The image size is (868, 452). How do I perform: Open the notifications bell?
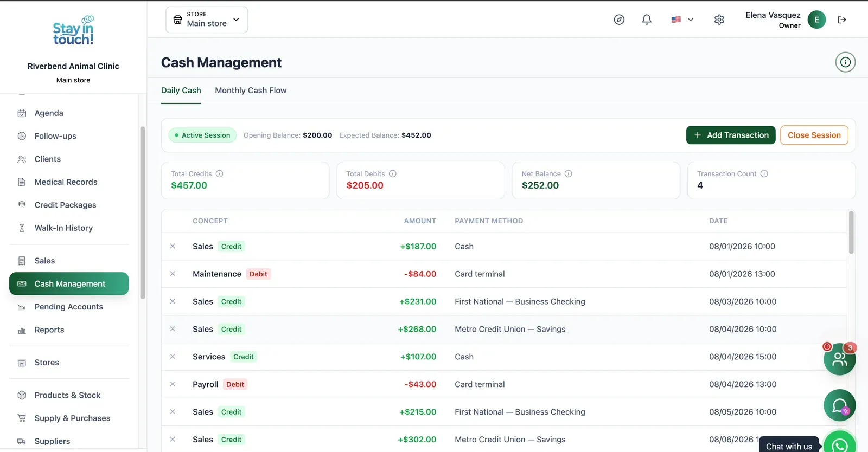tap(647, 20)
